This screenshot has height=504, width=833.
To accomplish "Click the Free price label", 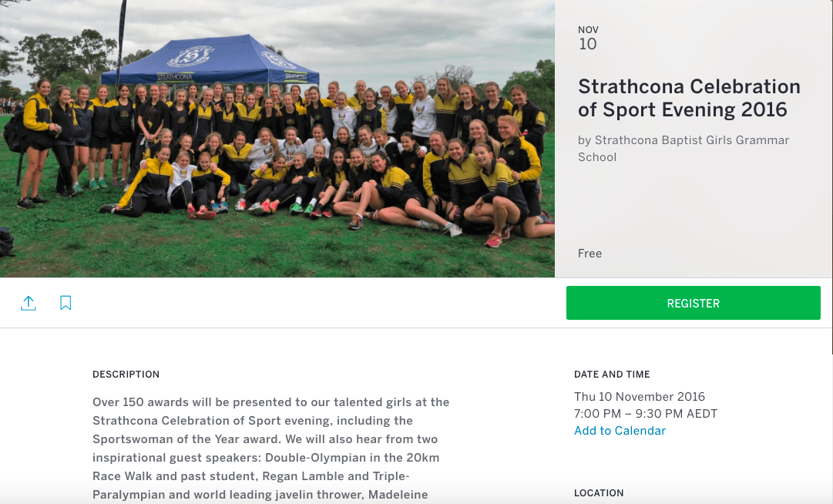I will coord(589,254).
